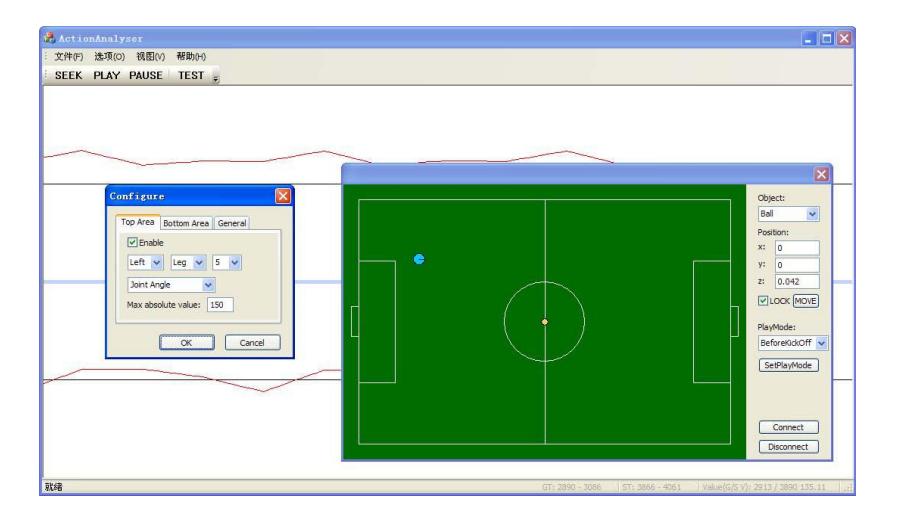This screenshot has width=899, height=517.
Task: Open the 文件(F) menu
Action: 68,56
